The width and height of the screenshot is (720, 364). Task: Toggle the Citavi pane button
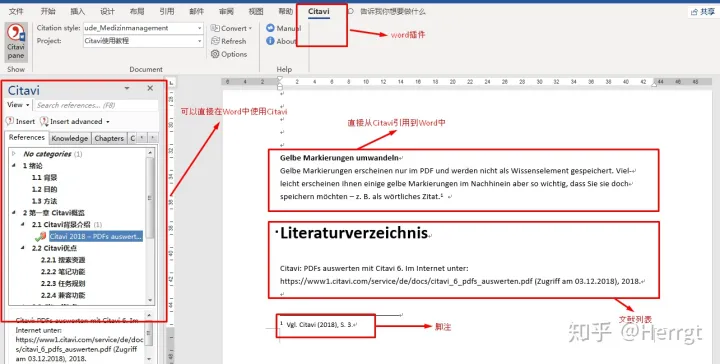pyautogui.click(x=16, y=42)
